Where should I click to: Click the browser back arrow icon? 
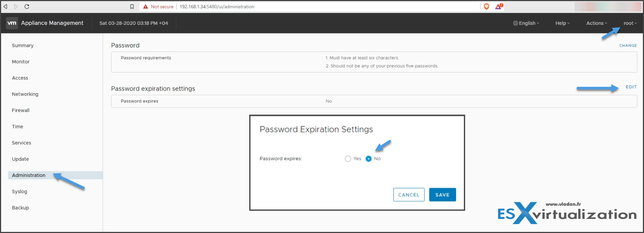(6, 7)
